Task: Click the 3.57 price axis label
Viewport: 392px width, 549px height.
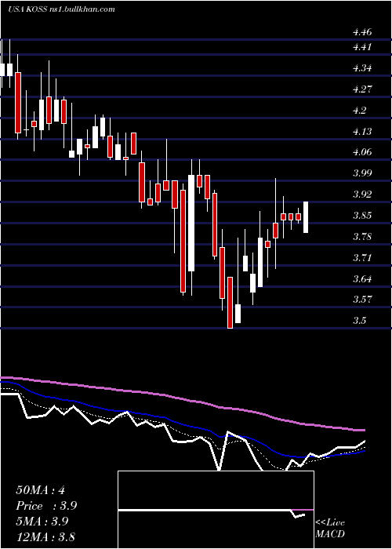Action: click(x=362, y=300)
